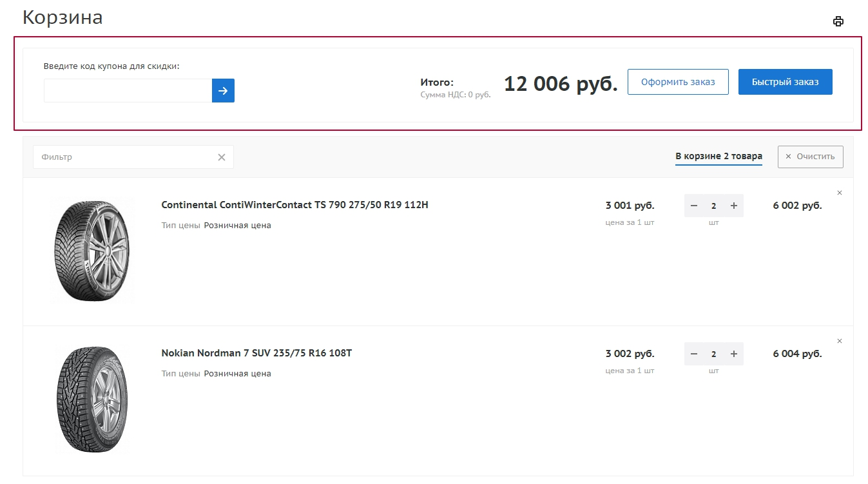868x484 pixels.
Task: Remove Continental ContiWinterContact from the cart
Action: [x=840, y=193]
